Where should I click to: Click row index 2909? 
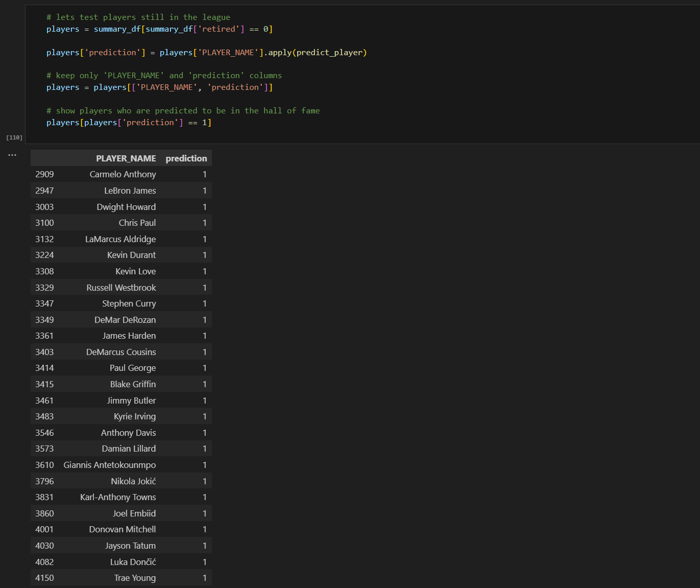(x=44, y=174)
